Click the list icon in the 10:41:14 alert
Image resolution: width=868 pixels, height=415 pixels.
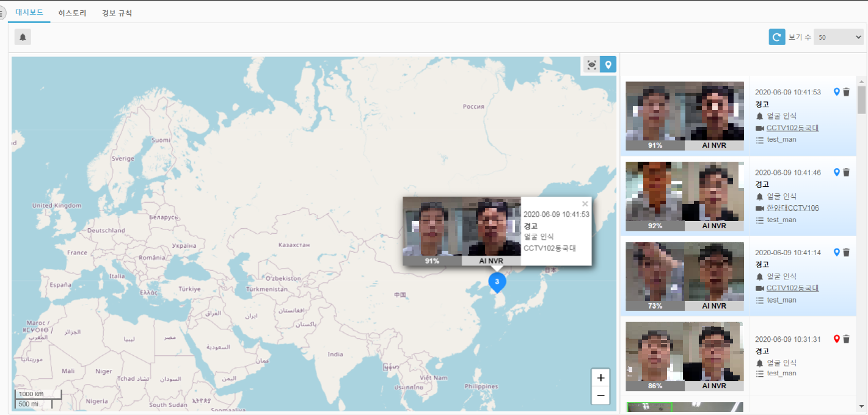(x=760, y=300)
